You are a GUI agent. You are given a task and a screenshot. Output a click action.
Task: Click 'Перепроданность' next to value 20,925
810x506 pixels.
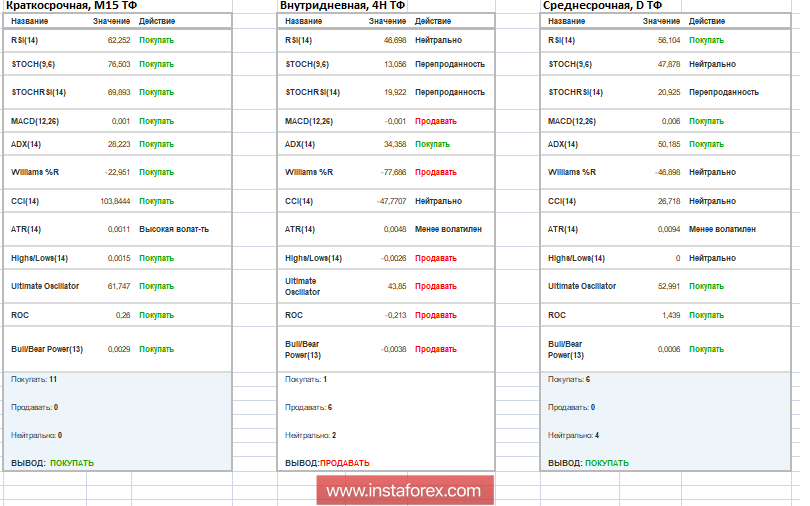tap(724, 92)
